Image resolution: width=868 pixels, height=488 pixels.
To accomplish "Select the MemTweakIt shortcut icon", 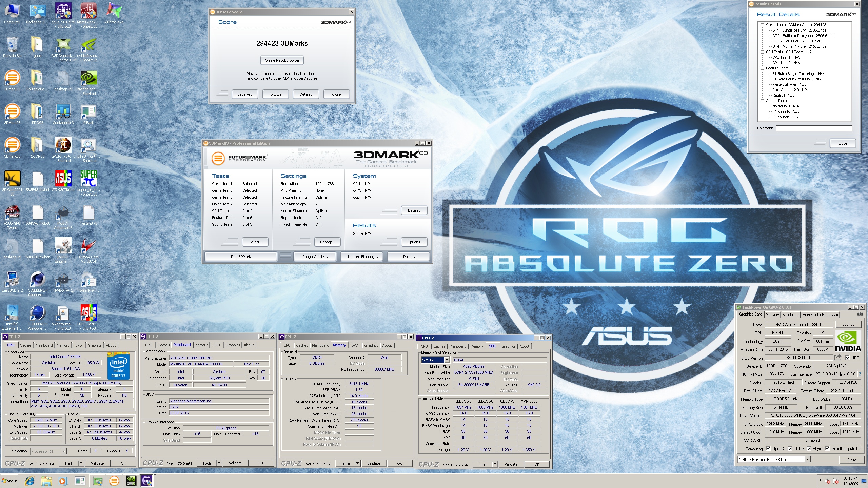I will click(88, 15).
